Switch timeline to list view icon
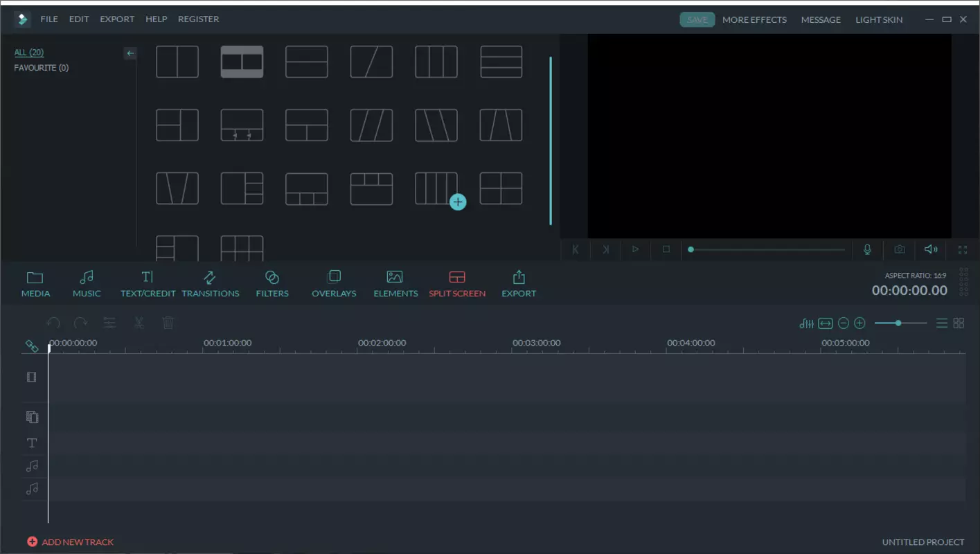The width and height of the screenshot is (980, 554). click(x=942, y=323)
